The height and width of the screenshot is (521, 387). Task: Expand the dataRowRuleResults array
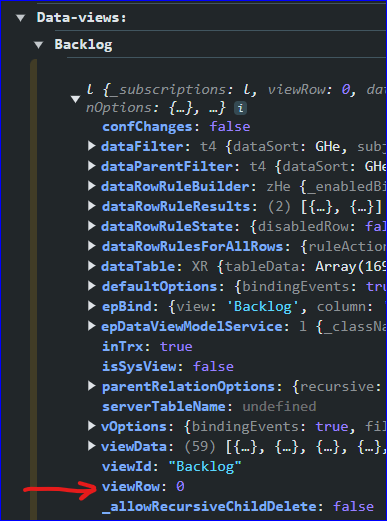coord(92,206)
